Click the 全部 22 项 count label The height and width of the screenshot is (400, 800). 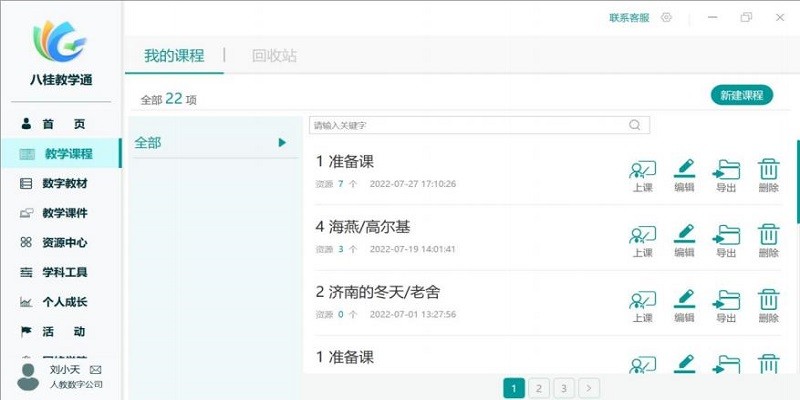(169, 99)
